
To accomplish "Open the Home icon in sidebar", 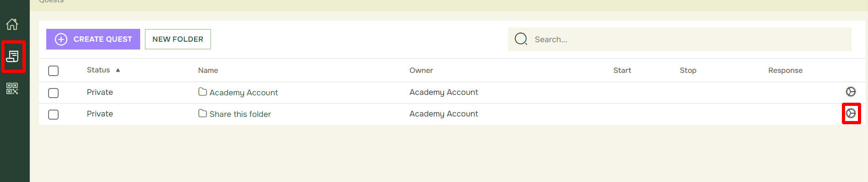I will pos(12,24).
